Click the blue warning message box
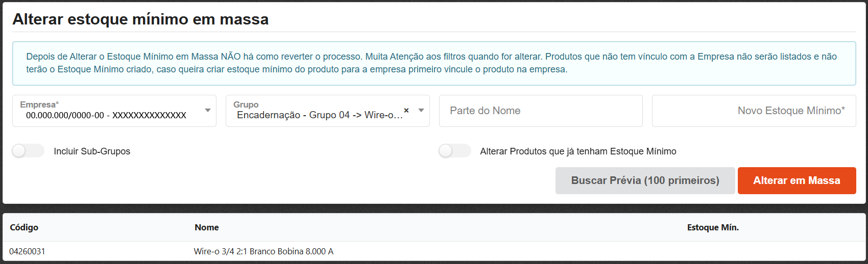 pos(434,63)
